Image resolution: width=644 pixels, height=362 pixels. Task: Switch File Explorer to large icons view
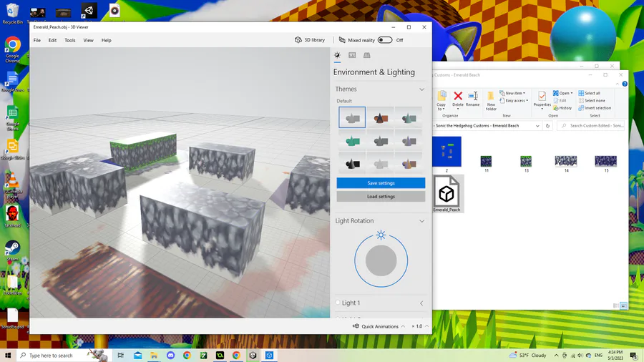point(624,305)
